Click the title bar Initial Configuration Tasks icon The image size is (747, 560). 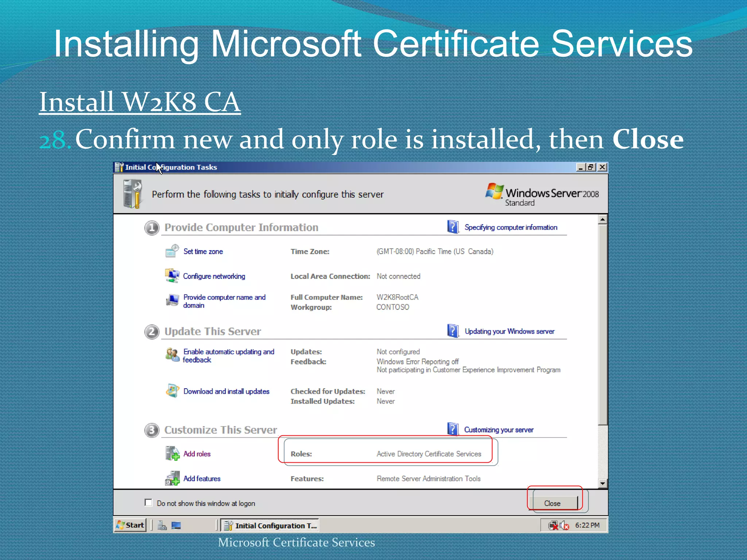click(119, 167)
